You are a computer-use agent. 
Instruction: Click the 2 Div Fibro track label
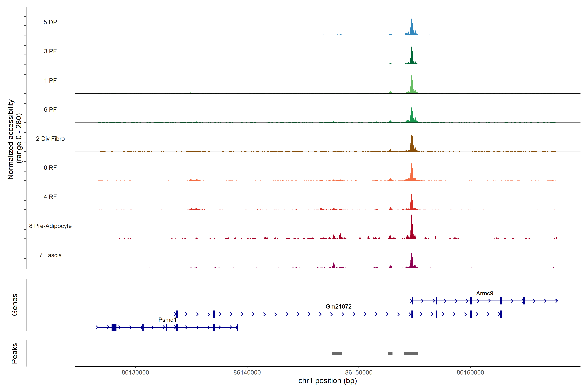[50, 139]
